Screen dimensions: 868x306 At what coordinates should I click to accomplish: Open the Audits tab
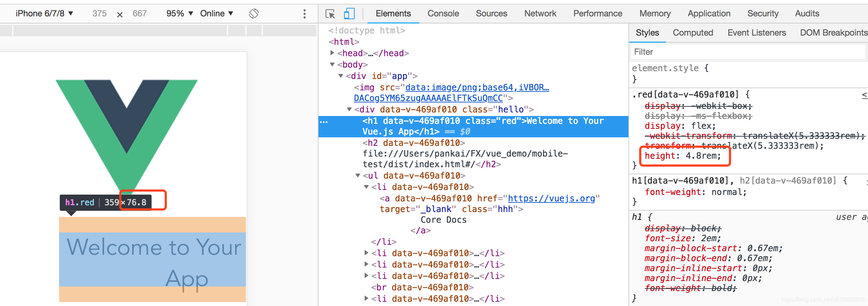coord(807,14)
